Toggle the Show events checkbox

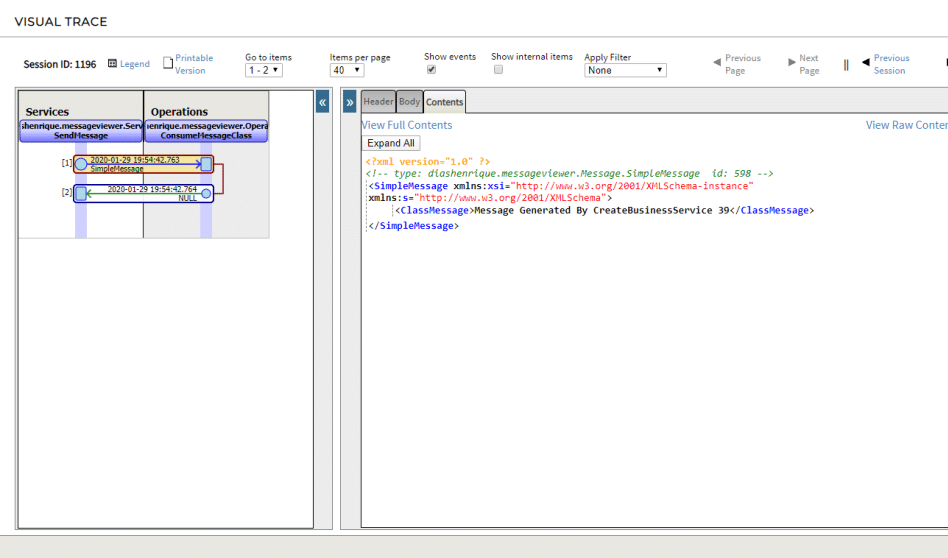431,70
